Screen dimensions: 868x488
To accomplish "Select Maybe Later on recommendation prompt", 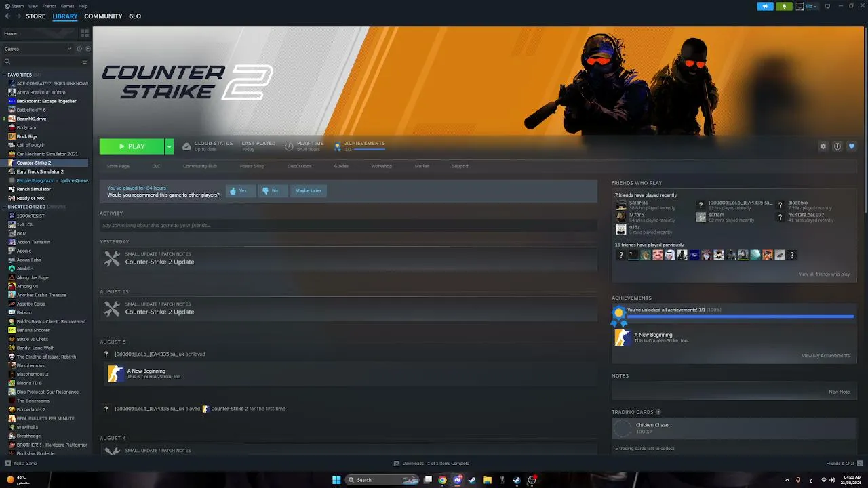I will [309, 191].
